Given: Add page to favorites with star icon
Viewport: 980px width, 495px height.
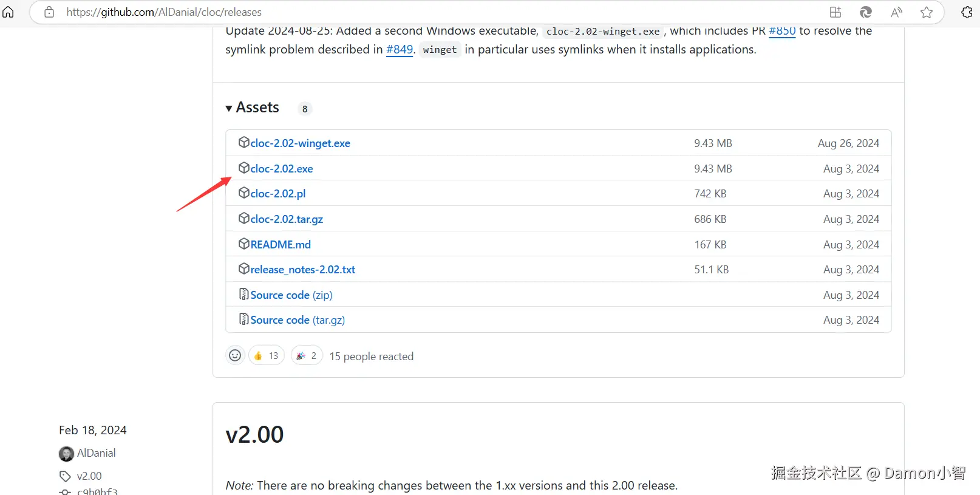Looking at the screenshot, I should (927, 12).
